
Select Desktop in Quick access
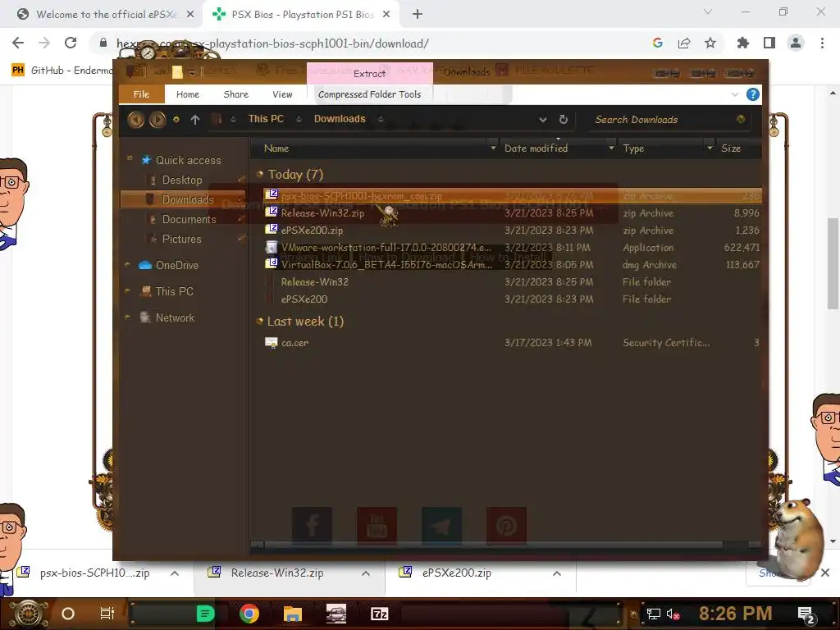[182, 180]
